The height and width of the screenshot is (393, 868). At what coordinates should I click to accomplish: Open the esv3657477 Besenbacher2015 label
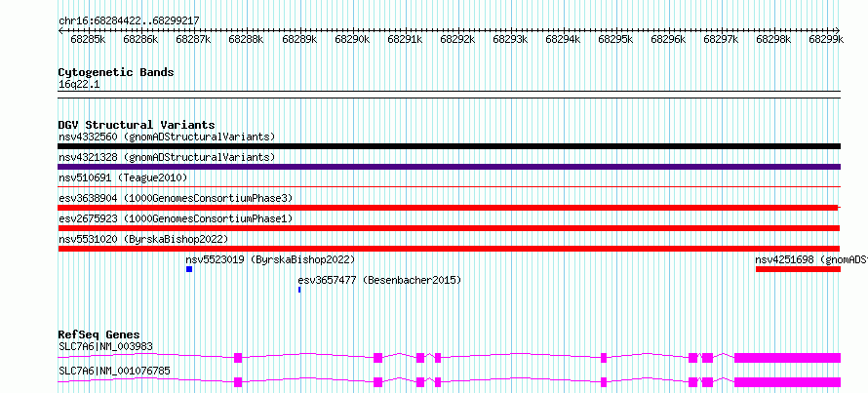point(379,280)
